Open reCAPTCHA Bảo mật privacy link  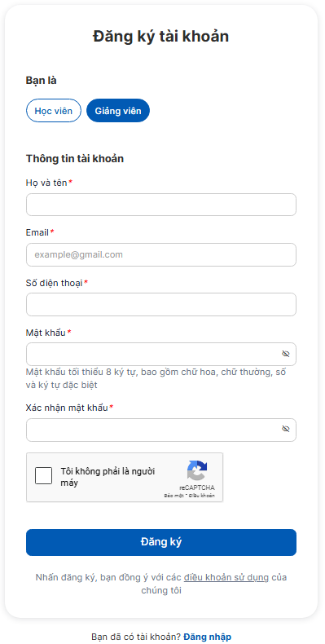(172, 496)
